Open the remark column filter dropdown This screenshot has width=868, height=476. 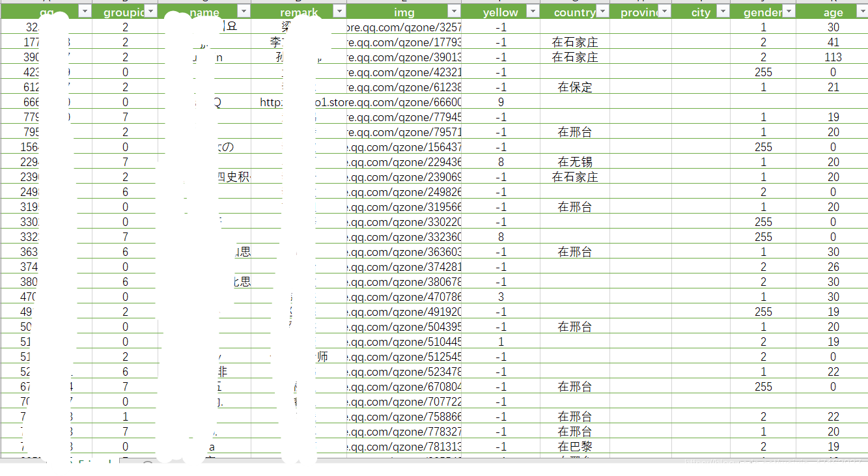pos(339,12)
